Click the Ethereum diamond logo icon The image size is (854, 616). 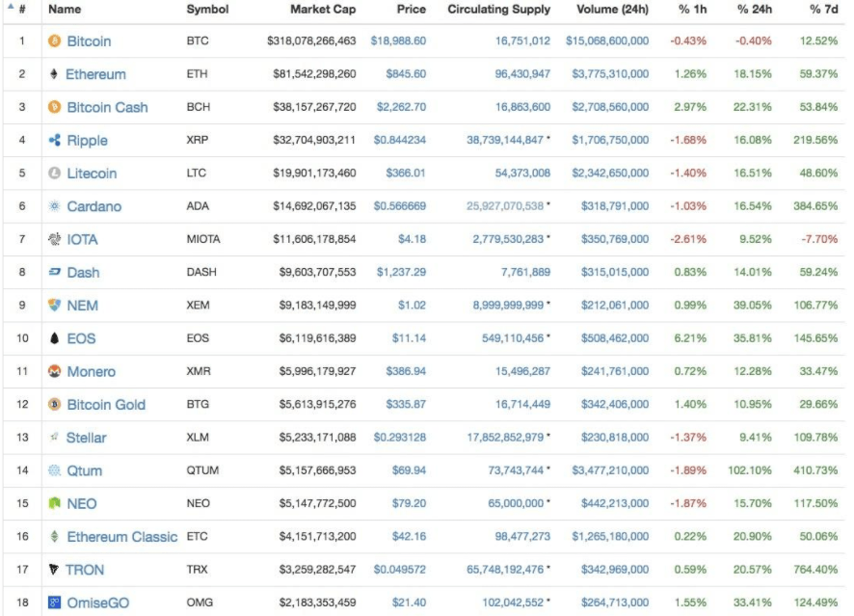point(54,74)
